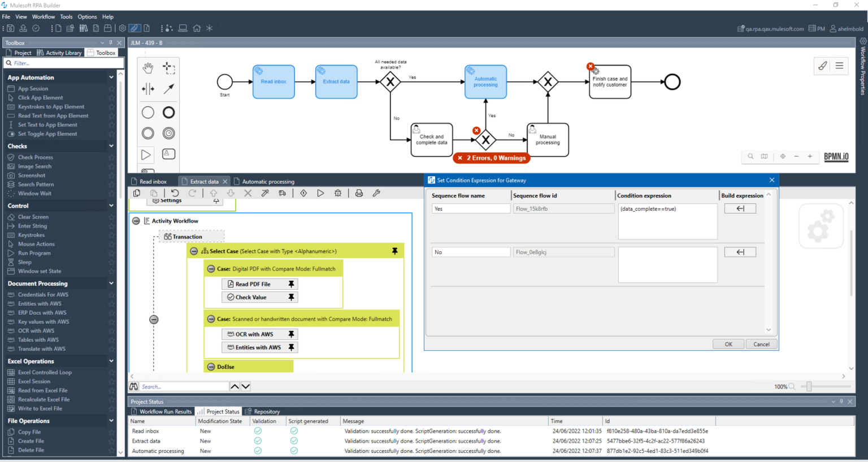Screen dimensions: 868x462
Task: Pick the hand pan tool in the BPMN palette
Action: 147,68
